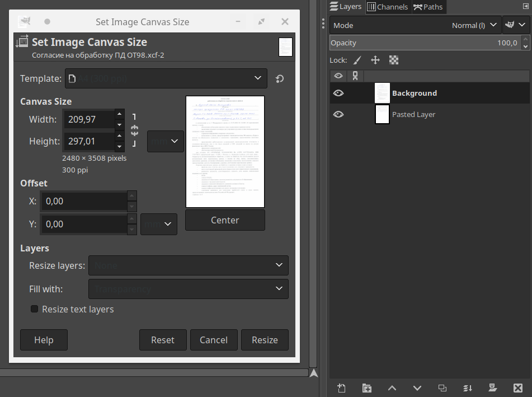Switch to the Channels tab
Image resolution: width=532 pixels, height=397 pixels.
click(388, 7)
